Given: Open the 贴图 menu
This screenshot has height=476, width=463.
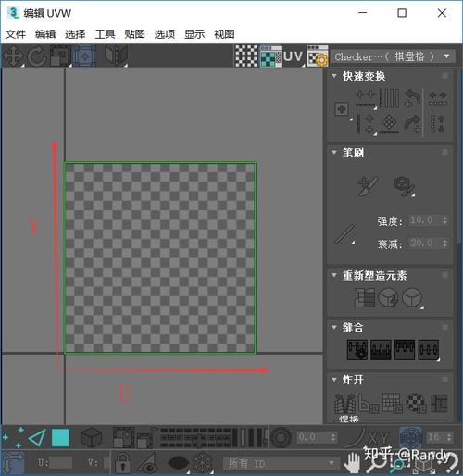Looking at the screenshot, I should 134,34.
